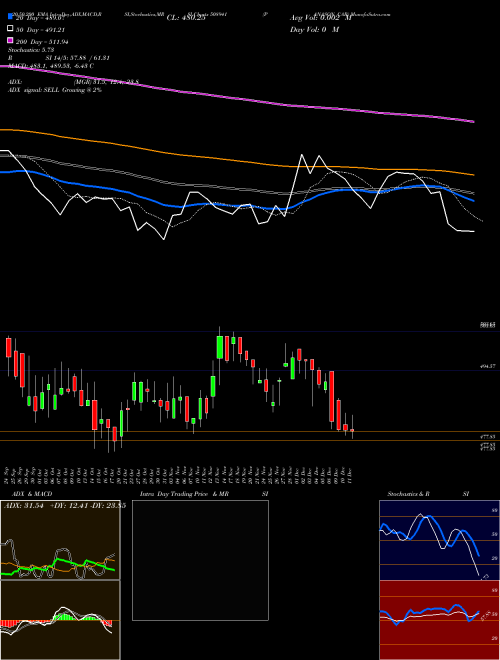Click the 'Day Vol: 0 M' text
500x660 pixels.
click(x=314, y=29)
